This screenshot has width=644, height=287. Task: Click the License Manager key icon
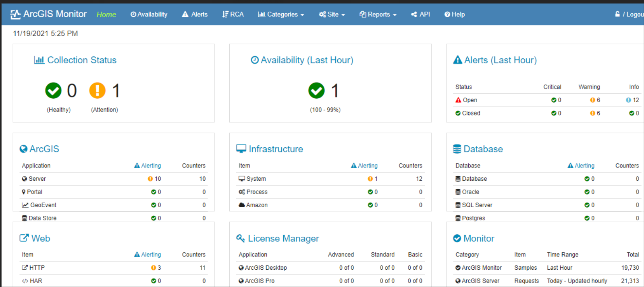pos(241,238)
